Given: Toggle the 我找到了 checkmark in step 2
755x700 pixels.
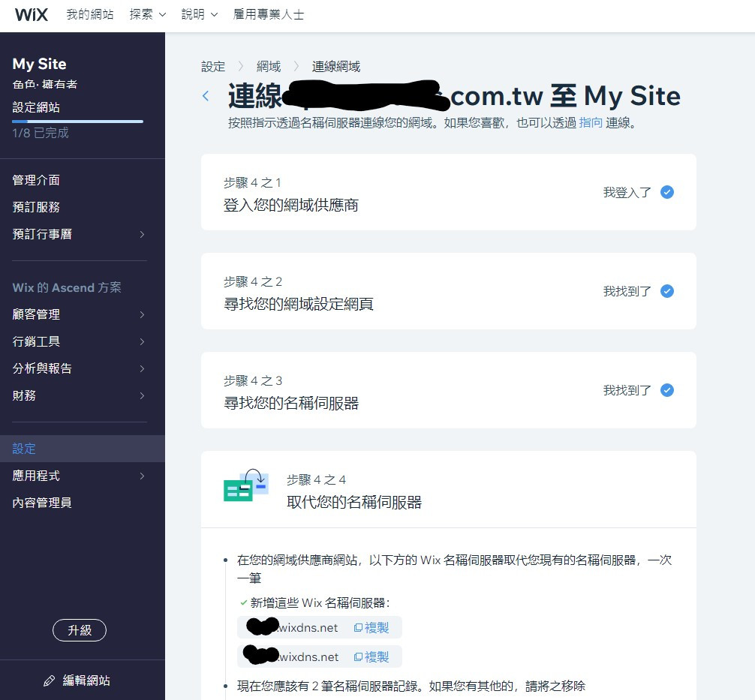Looking at the screenshot, I should pyautogui.click(x=667, y=291).
